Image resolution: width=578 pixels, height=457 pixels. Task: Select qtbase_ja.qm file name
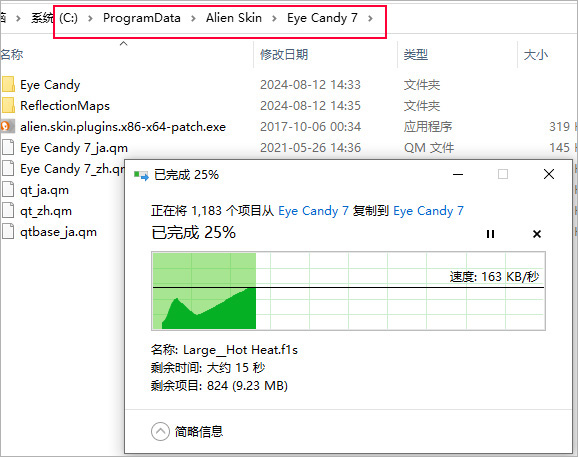(58, 232)
